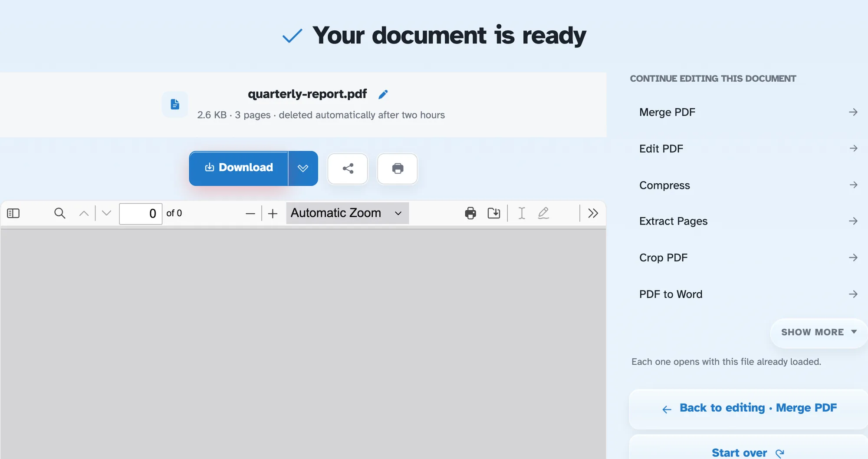The image size is (868, 459).
Task: Open the find-in-document magnifier icon
Action: pos(60,213)
